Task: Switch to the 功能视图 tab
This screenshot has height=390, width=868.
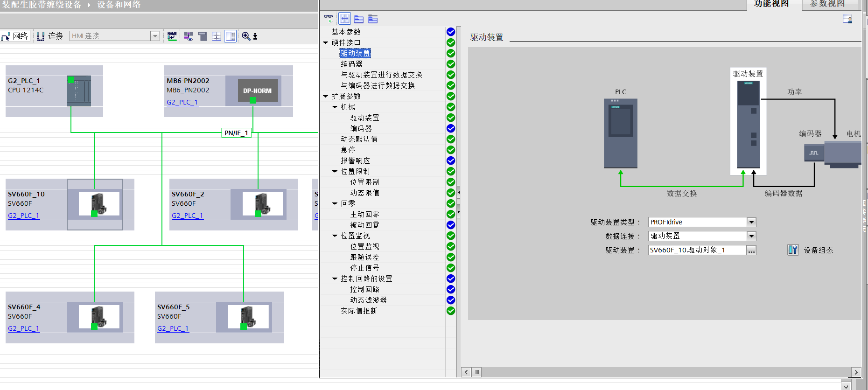Action: 771,4
